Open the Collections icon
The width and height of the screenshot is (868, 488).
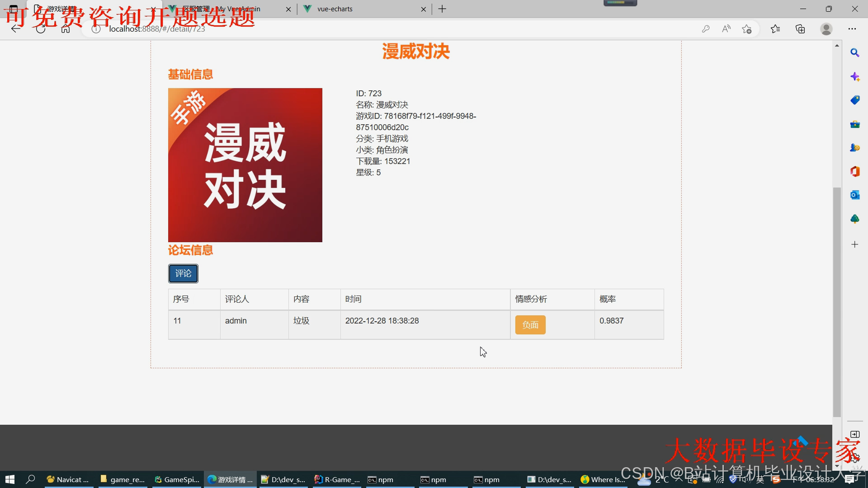point(800,29)
